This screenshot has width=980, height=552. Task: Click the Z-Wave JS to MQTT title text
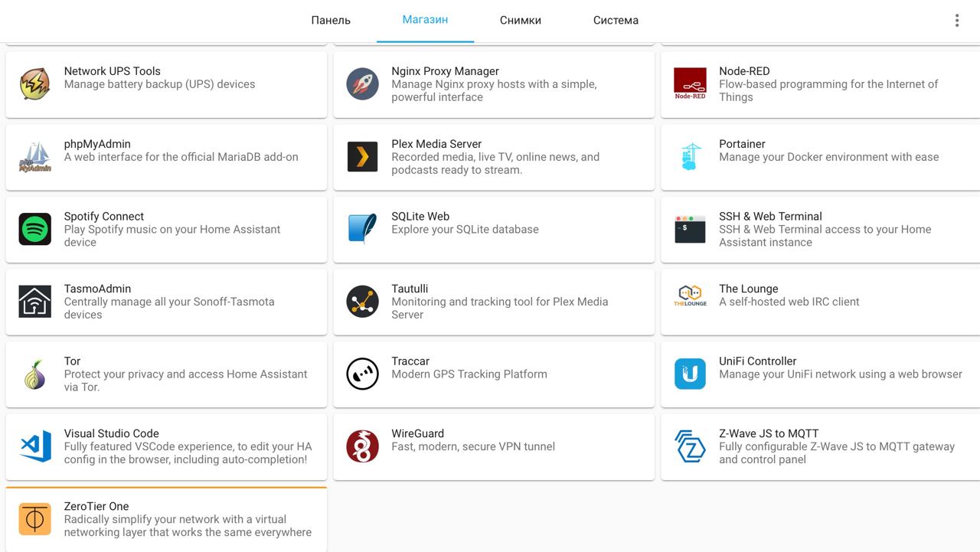coord(769,433)
